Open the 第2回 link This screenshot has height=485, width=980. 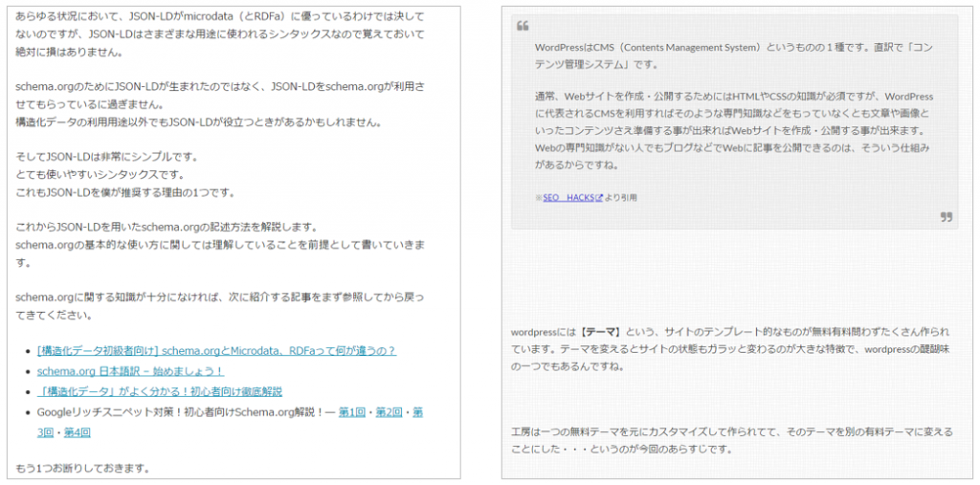pos(389,412)
